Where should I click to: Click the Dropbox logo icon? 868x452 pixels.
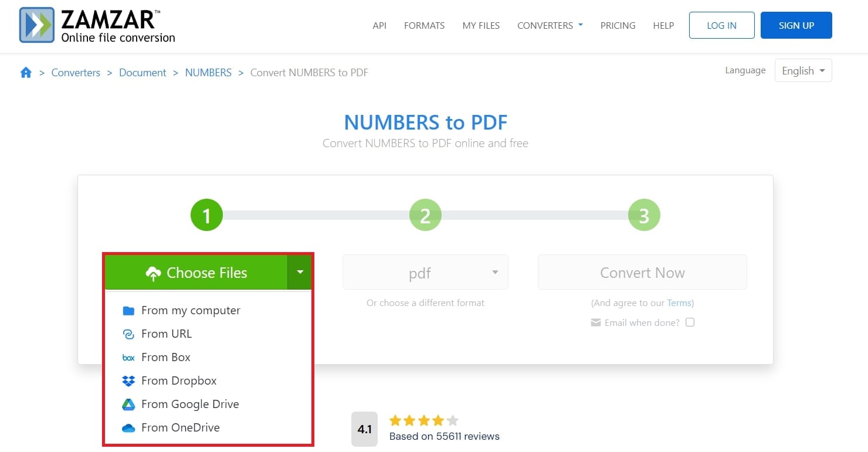[128, 381]
